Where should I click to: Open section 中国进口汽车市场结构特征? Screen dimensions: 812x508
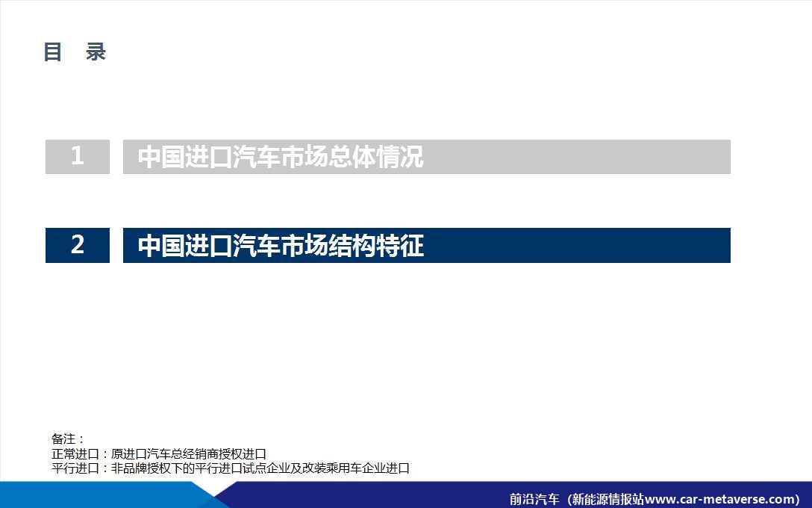point(427,245)
